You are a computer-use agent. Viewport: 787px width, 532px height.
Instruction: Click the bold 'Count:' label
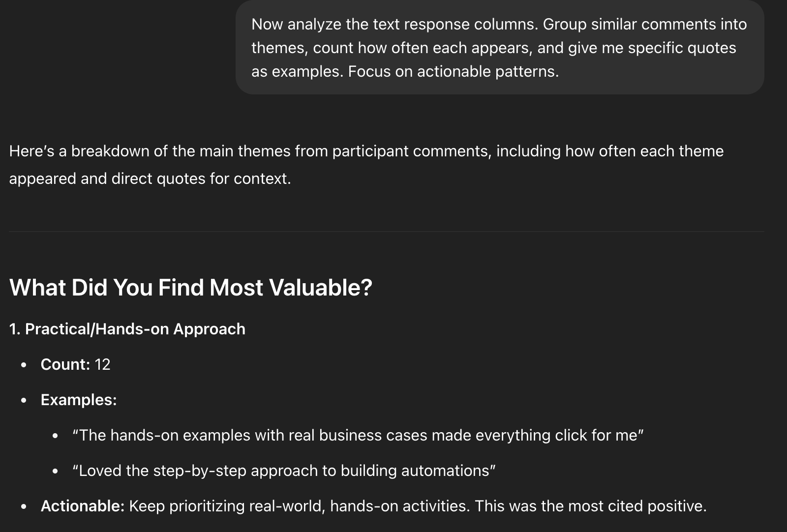65,364
